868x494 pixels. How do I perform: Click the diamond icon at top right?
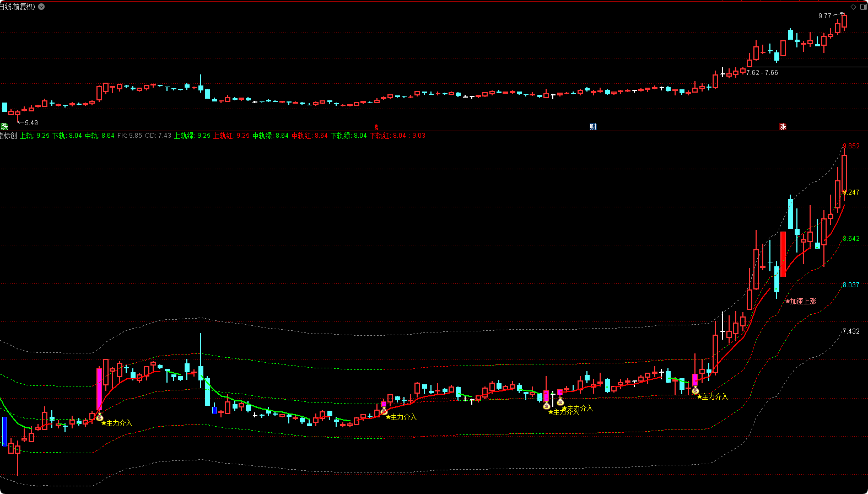854,7
